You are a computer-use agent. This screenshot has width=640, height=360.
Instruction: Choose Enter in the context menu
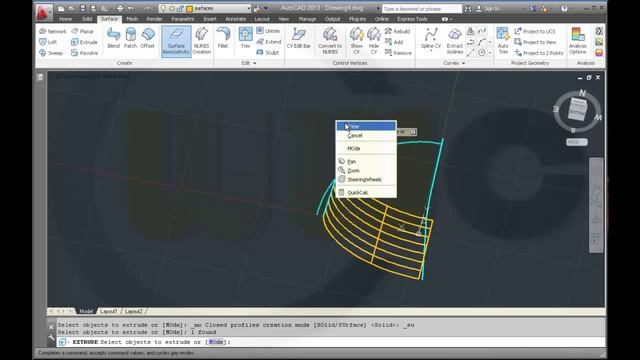366,127
